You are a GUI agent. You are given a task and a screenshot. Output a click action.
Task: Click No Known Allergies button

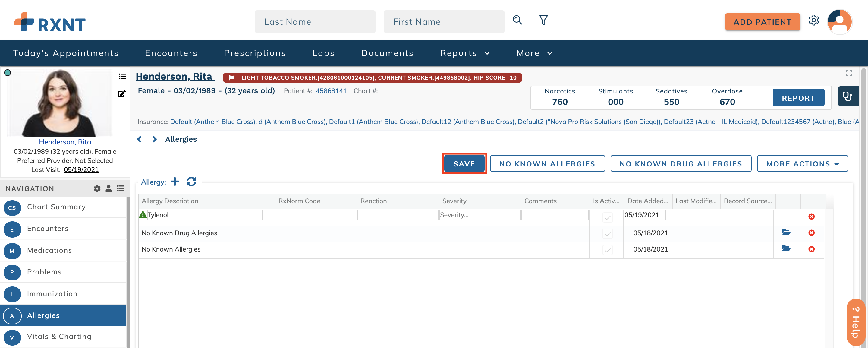click(x=547, y=164)
